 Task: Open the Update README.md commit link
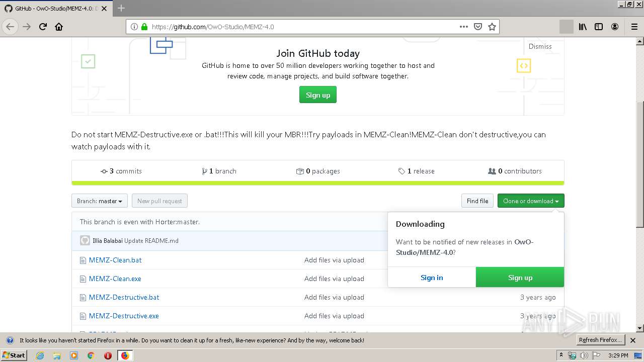[x=151, y=241]
